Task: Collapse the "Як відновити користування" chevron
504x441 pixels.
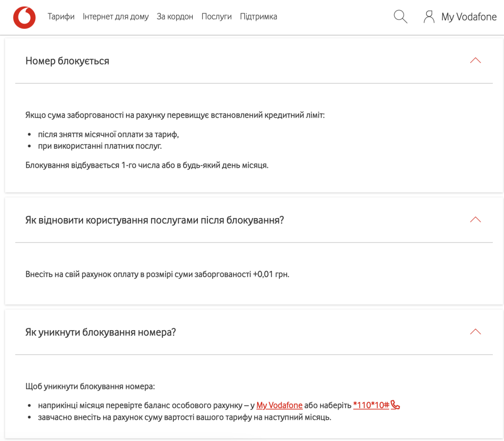Action: (x=475, y=220)
